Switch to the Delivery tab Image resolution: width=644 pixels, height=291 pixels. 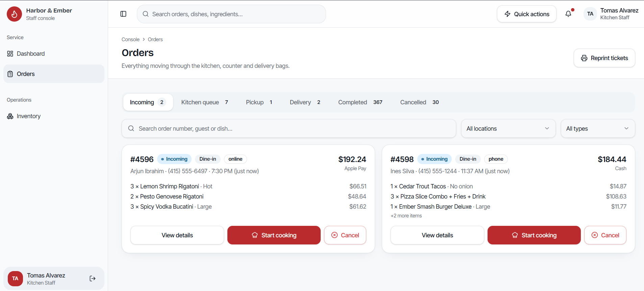(x=305, y=102)
